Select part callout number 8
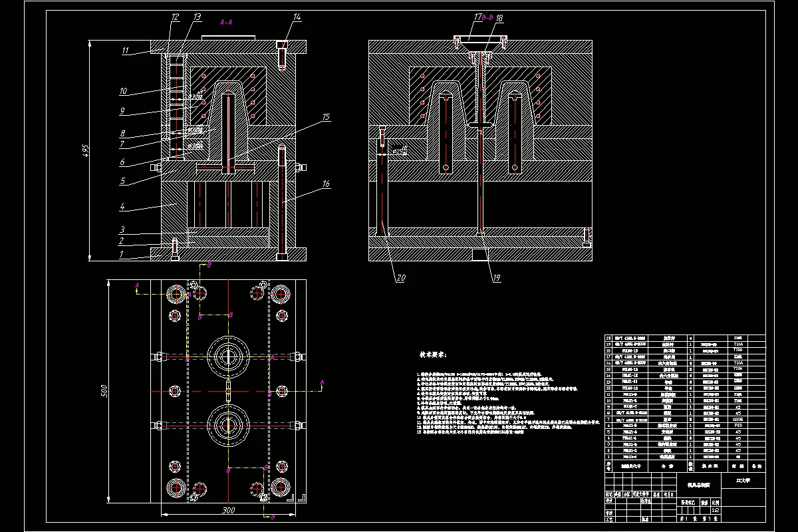 pyautogui.click(x=122, y=132)
